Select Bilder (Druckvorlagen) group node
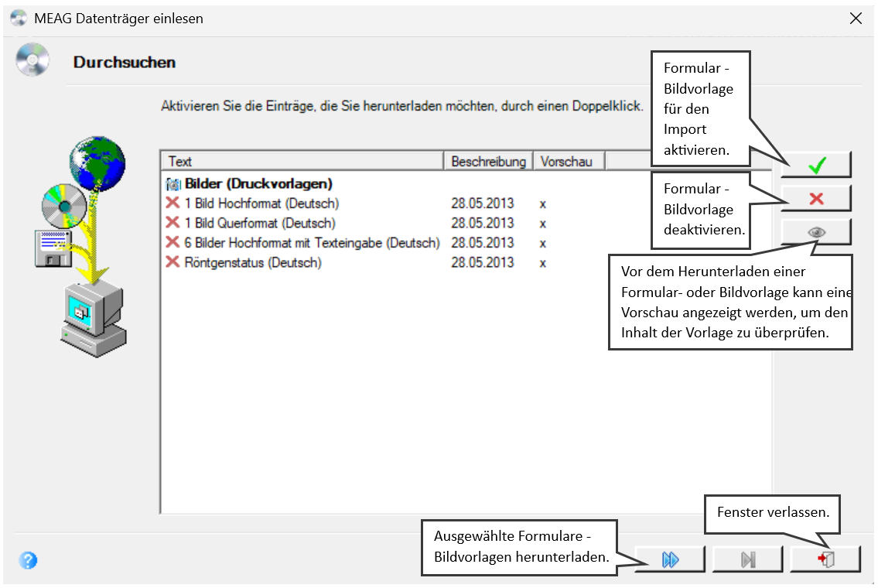 258,183
